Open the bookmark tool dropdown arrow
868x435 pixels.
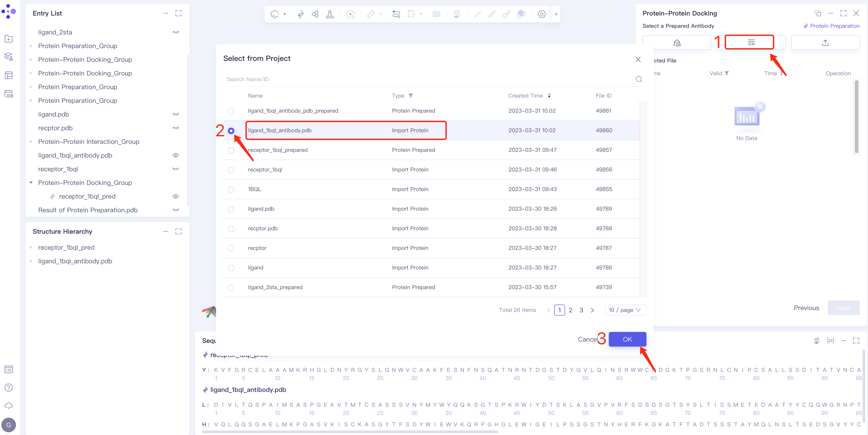click(x=421, y=14)
